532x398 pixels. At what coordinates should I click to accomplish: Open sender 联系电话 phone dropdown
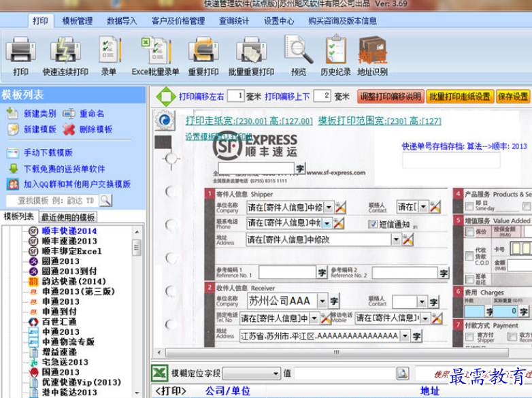[x=327, y=223]
